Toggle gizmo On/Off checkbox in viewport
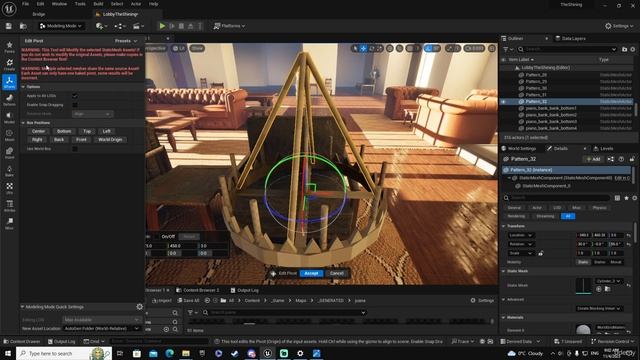Viewport: 640px width, 360px height. [x=157, y=237]
